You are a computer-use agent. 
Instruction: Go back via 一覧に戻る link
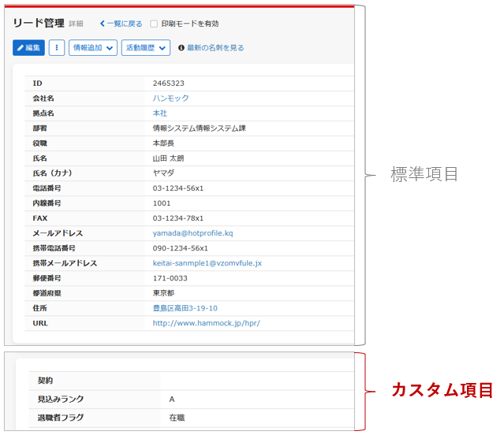click(121, 24)
